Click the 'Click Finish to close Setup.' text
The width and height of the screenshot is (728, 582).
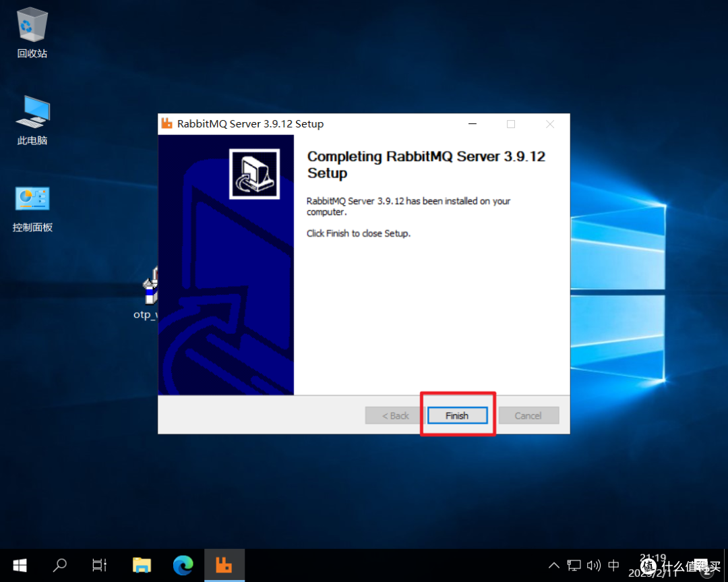pyautogui.click(x=359, y=233)
